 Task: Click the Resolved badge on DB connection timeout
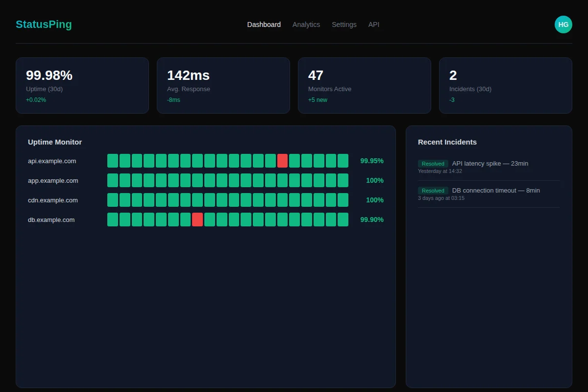pyautogui.click(x=433, y=191)
